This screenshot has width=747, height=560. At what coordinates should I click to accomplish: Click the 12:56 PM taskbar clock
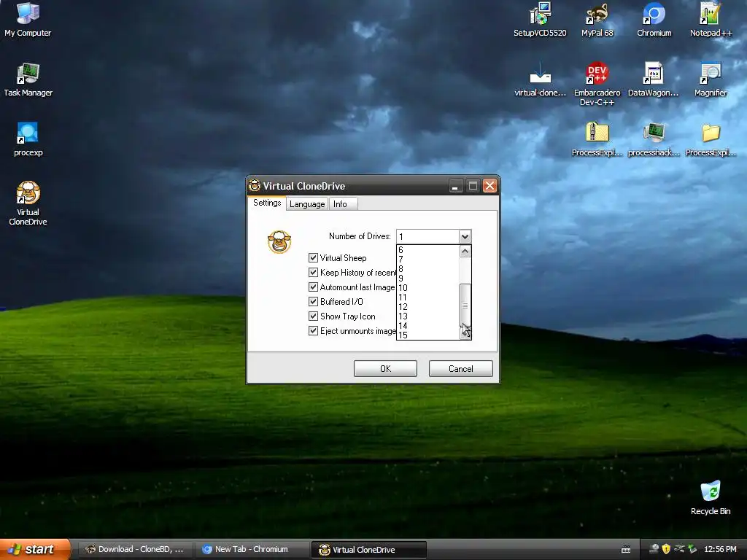(x=720, y=549)
